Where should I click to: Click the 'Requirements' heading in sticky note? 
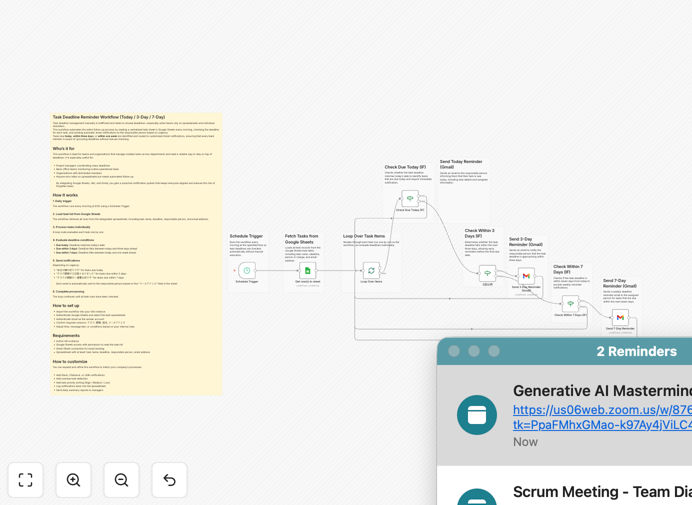[66, 335]
